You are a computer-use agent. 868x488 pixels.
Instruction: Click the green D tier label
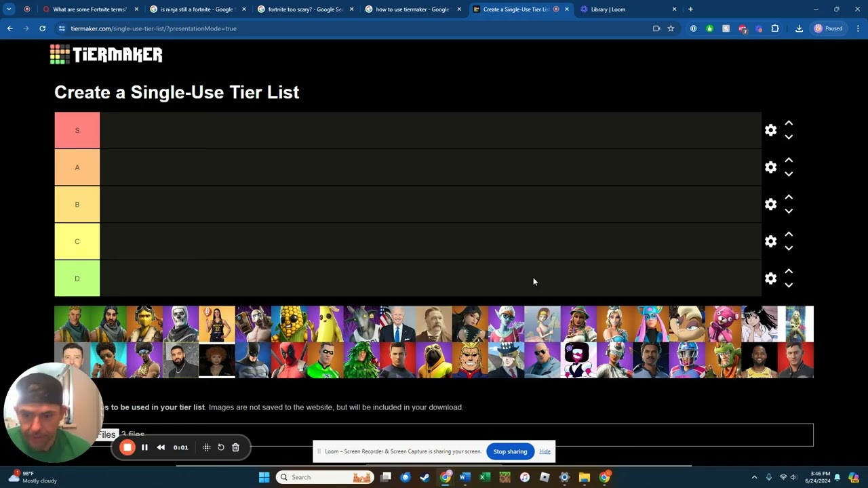(x=77, y=279)
